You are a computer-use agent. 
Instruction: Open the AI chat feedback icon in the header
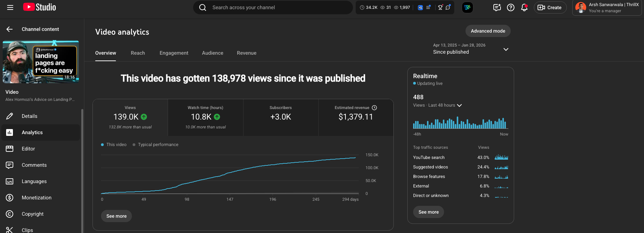(497, 7)
